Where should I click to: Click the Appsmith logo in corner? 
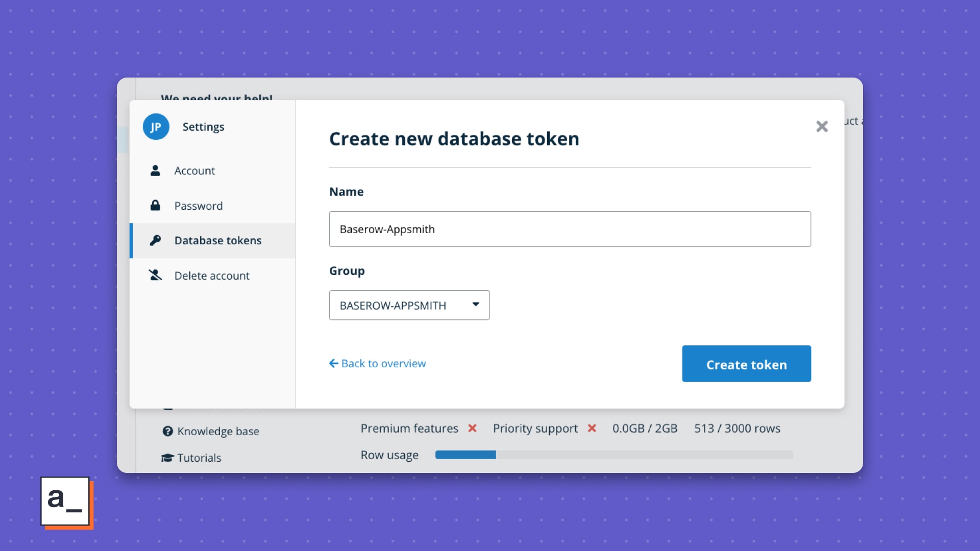coord(66,502)
